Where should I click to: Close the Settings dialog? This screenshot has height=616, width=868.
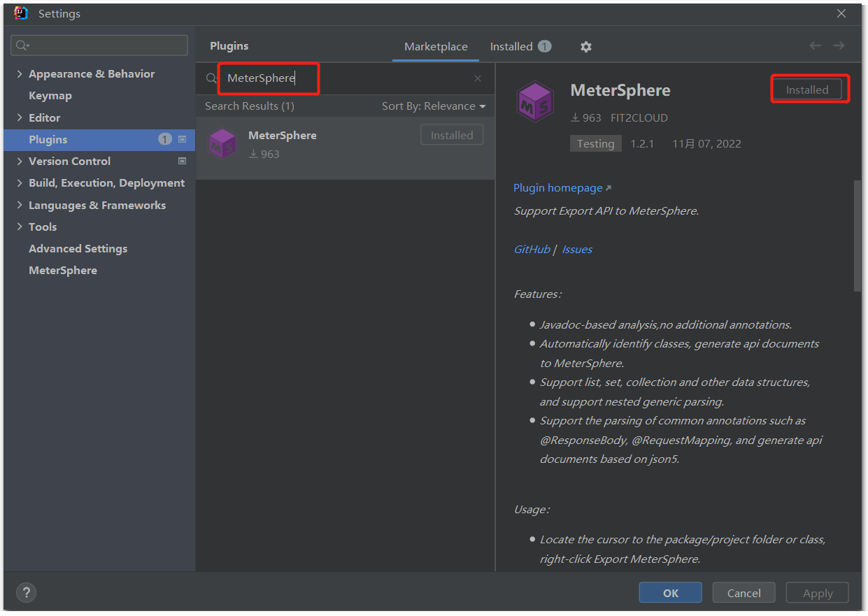842,13
